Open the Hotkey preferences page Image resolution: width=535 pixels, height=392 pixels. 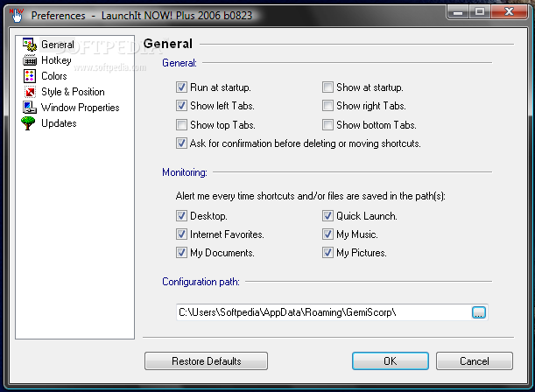pyautogui.click(x=56, y=60)
